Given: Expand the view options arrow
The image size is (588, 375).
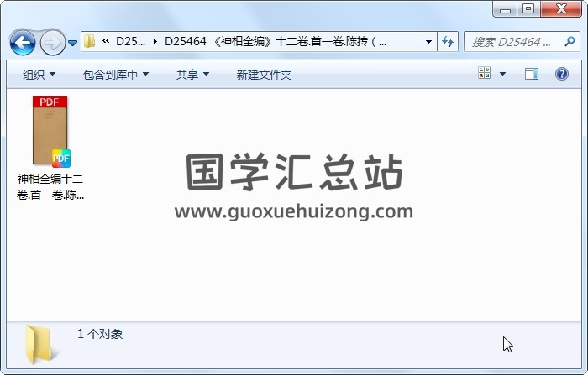Looking at the screenshot, I should 502,74.
